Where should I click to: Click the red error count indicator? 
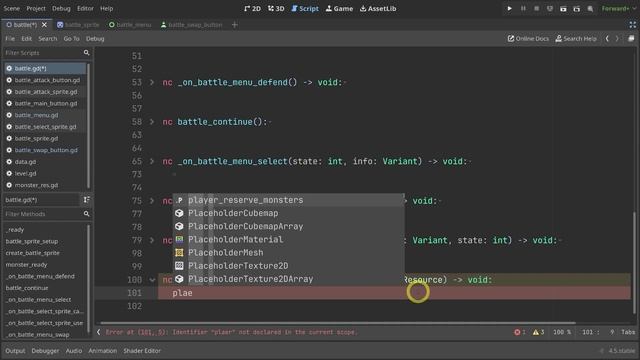point(520,332)
